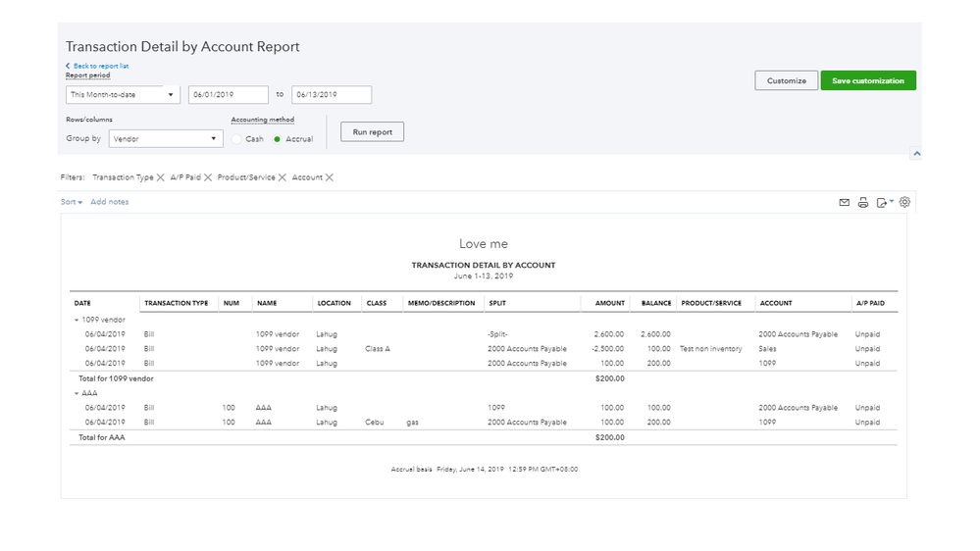
Task: Remove the Account filter
Action: (x=330, y=177)
